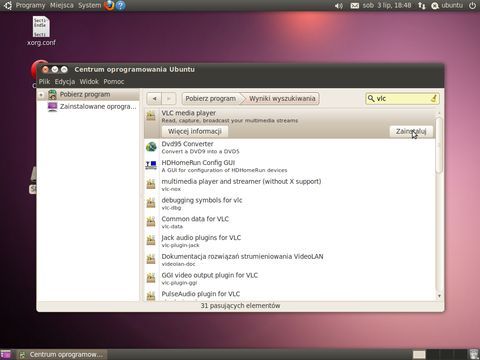480x360 pixels.
Task: Click the vlc-data package icon
Action: coord(151,221)
